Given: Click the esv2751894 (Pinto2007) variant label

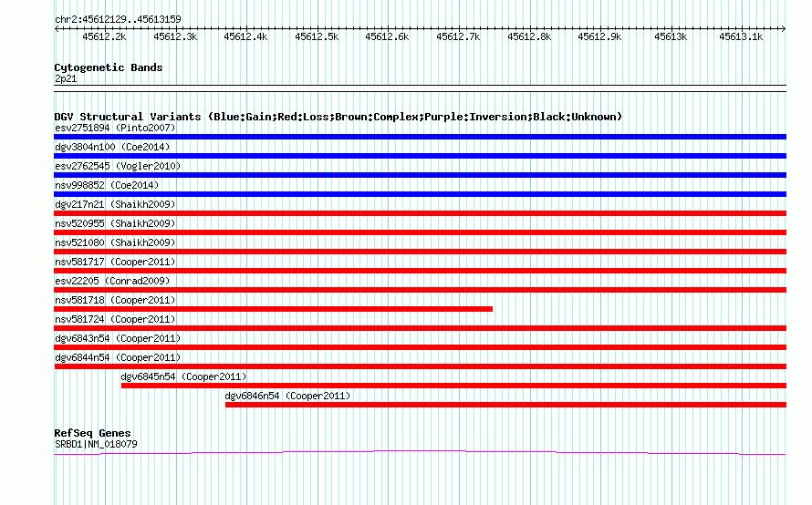Looking at the screenshot, I should click(x=115, y=128).
